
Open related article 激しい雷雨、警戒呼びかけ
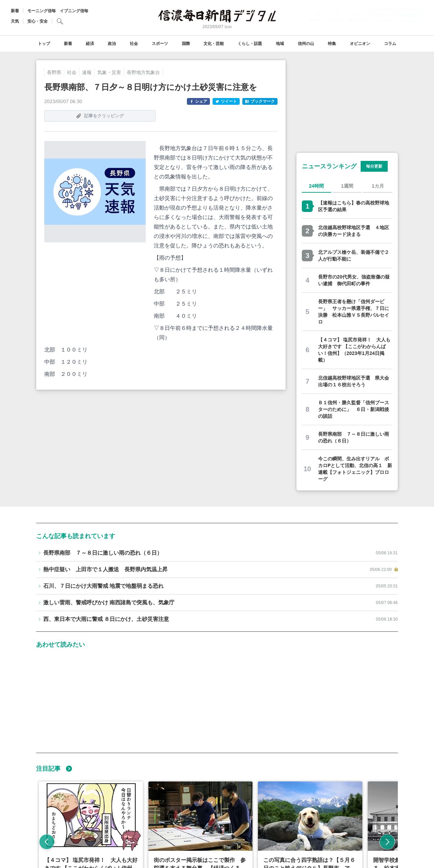tap(217, 603)
